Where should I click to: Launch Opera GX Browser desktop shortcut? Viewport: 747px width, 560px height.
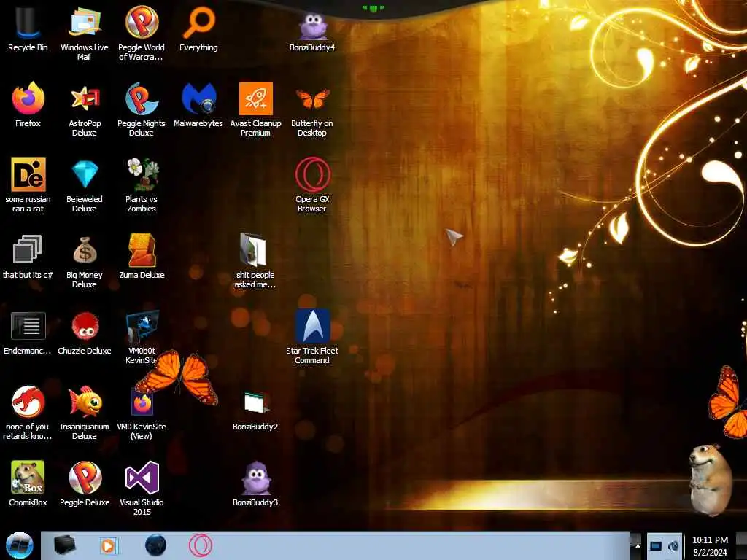[x=312, y=184]
